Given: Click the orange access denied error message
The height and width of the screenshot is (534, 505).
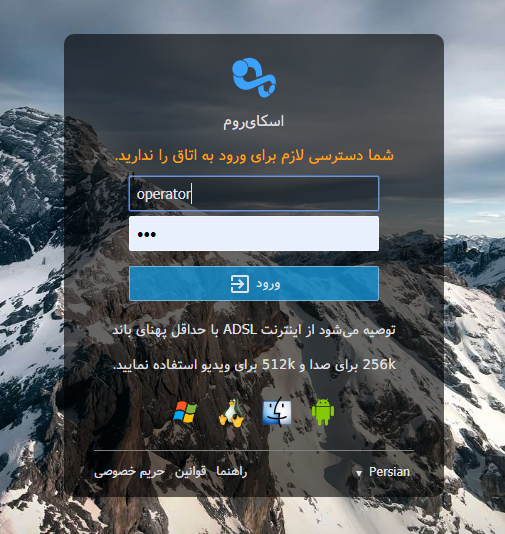Looking at the screenshot, I should click(254, 156).
